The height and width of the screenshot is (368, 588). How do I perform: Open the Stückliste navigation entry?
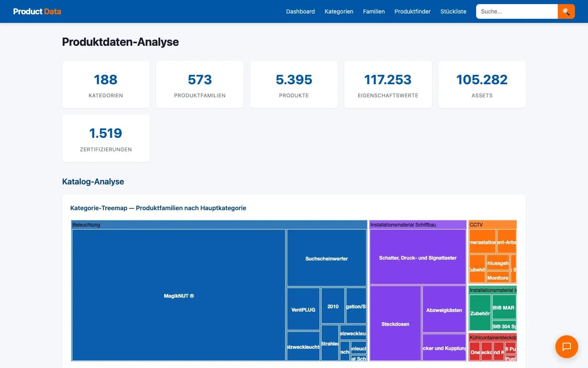click(x=453, y=11)
